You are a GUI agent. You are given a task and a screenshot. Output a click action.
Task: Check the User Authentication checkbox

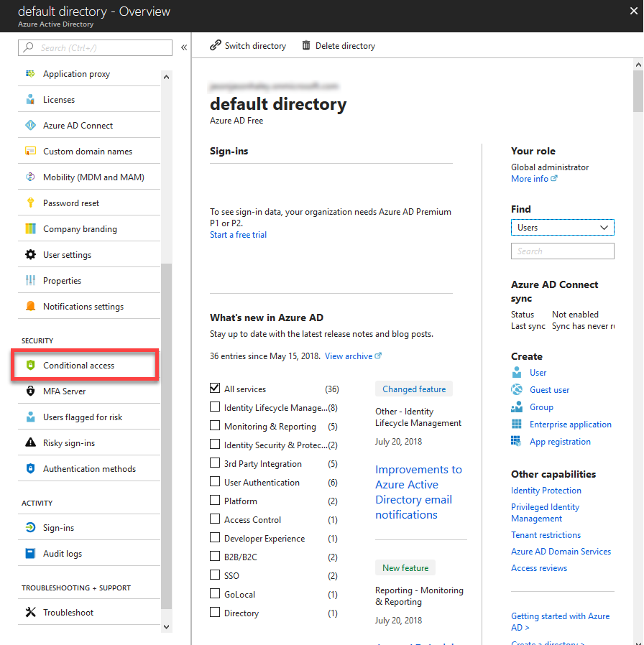(x=214, y=481)
